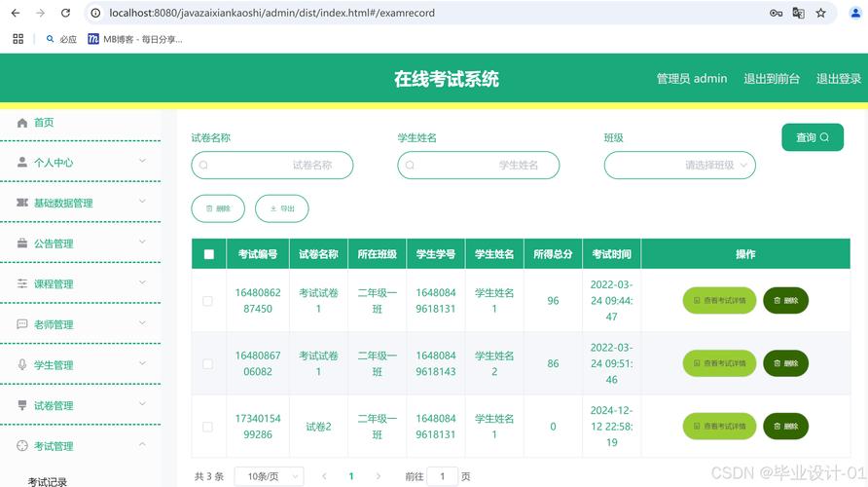Click the chat icon beside 老师管理

coord(22,324)
